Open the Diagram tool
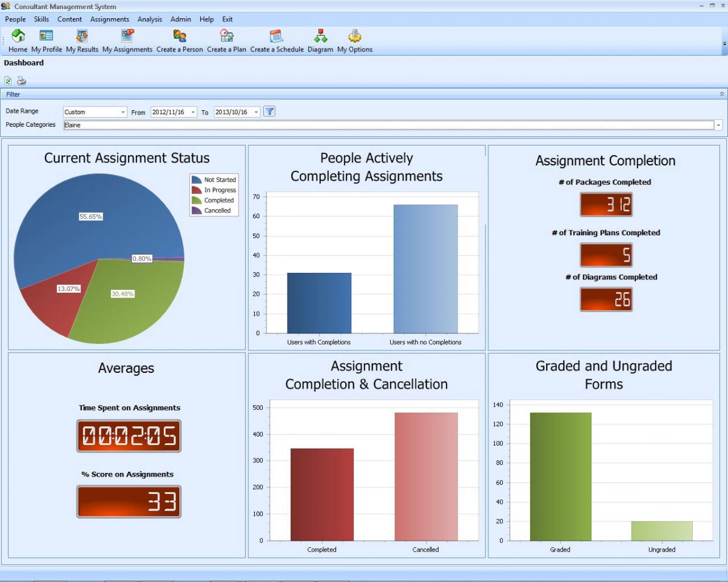Viewport: 728px width, 582px height. click(x=320, y=36)
